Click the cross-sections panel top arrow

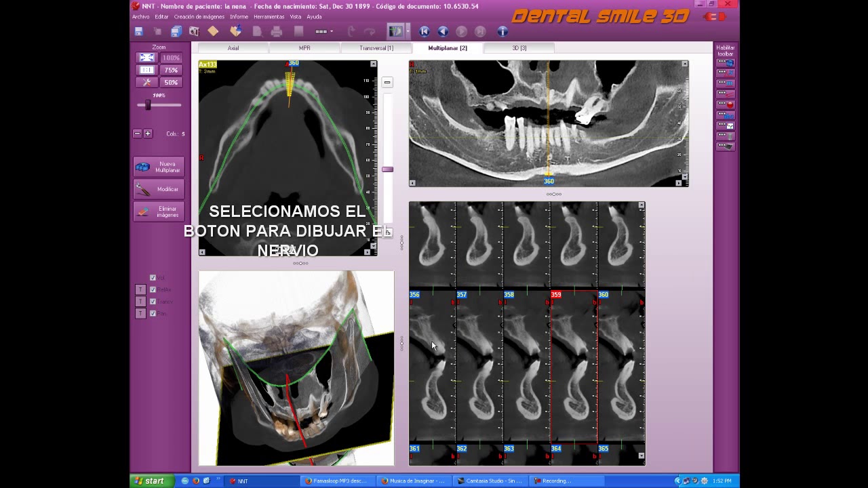coord(642,205)
